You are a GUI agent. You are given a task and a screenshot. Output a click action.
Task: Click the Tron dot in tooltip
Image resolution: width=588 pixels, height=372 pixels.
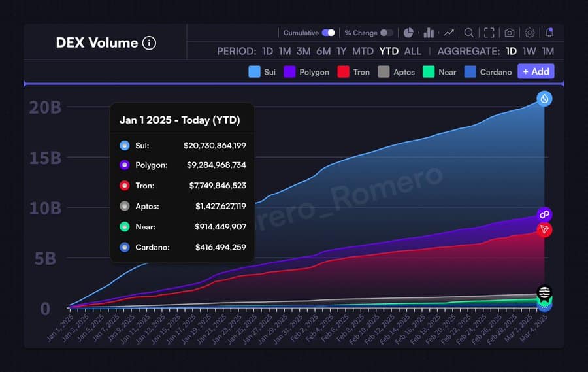click(x=125, y=186)
